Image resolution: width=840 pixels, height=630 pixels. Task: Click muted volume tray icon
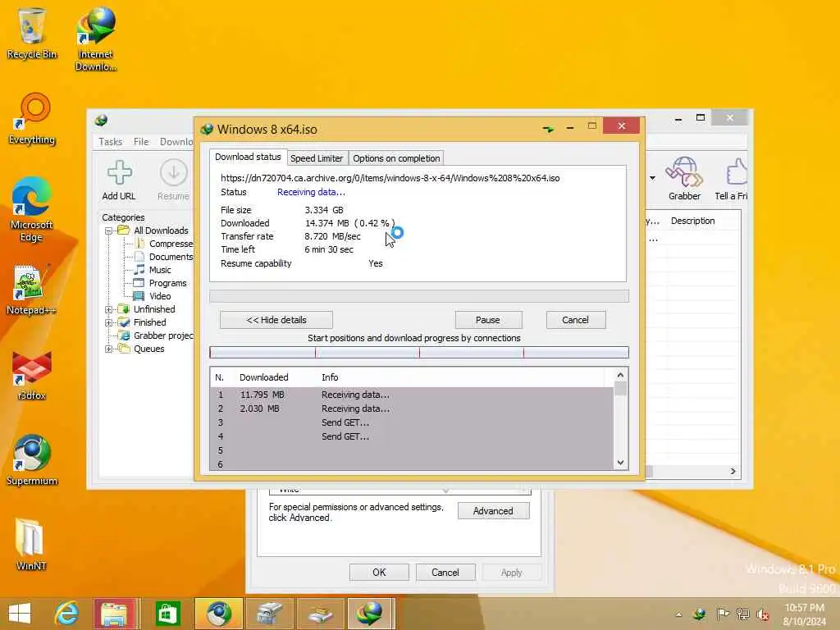click(762, 614)
